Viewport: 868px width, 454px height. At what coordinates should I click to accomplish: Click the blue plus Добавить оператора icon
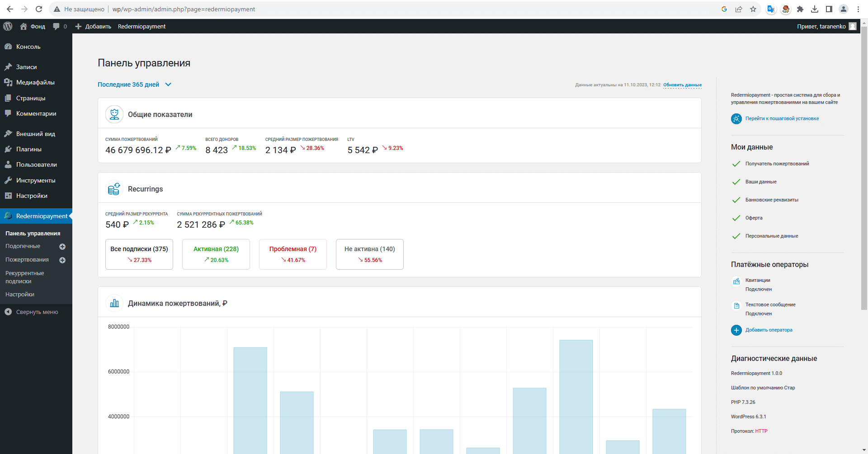coord(736,330)
